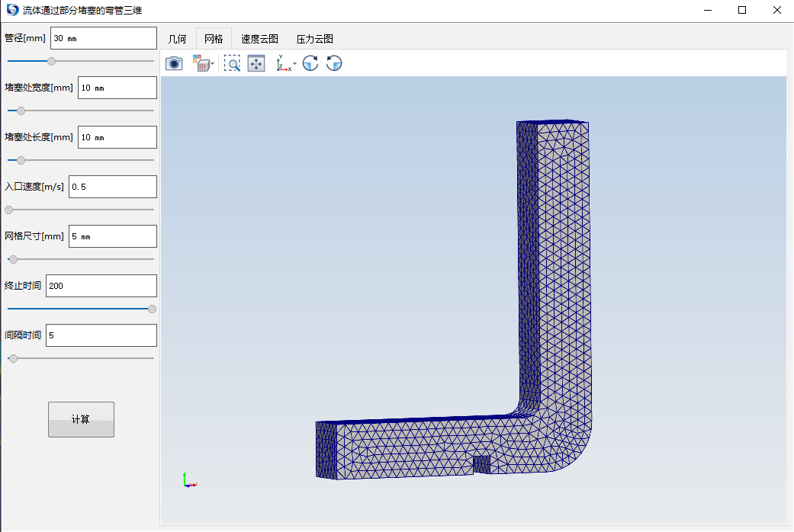
Task: Click the zoom extents icon
Action: (x=256, y=64)
